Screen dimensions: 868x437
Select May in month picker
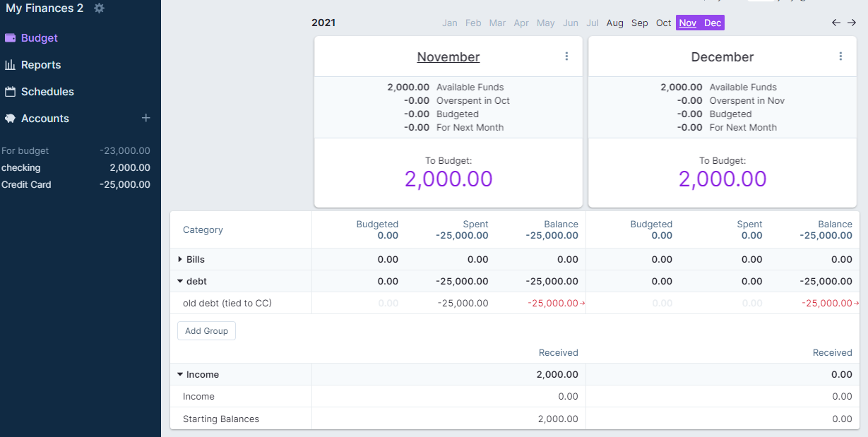(x=545, y=23)
